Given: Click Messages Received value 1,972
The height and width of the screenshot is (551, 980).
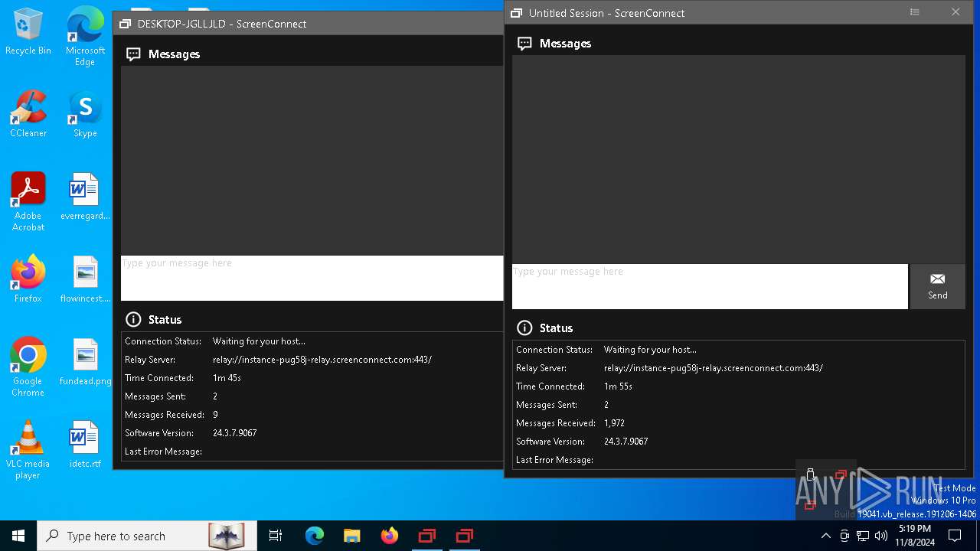Looking at the screenshot, I should [615, 423].
